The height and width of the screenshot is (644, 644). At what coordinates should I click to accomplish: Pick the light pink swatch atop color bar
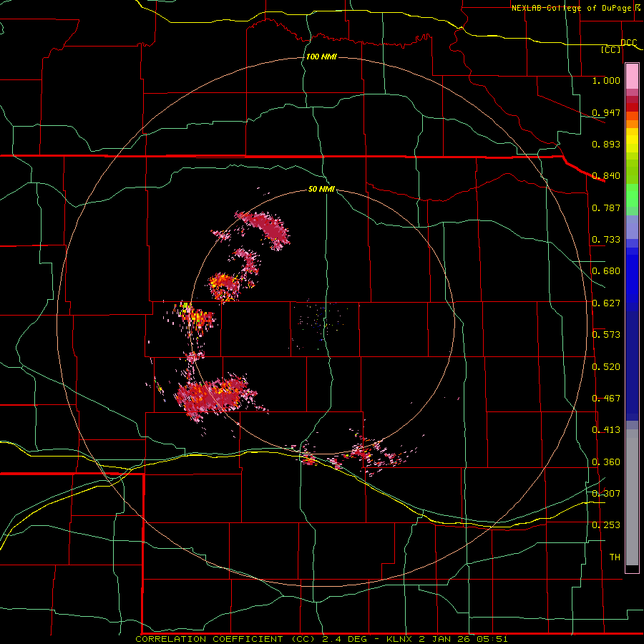click(x=632, y=77)
